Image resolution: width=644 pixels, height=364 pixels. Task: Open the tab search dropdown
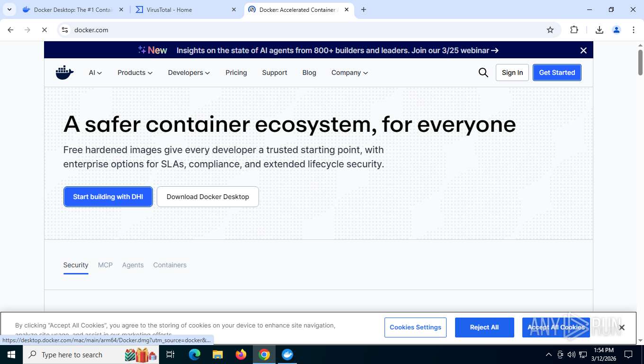[x=9, y=9]
